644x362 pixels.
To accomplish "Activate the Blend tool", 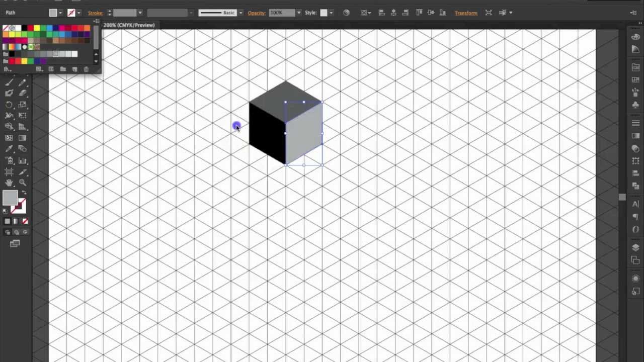I will click(23, 149).
